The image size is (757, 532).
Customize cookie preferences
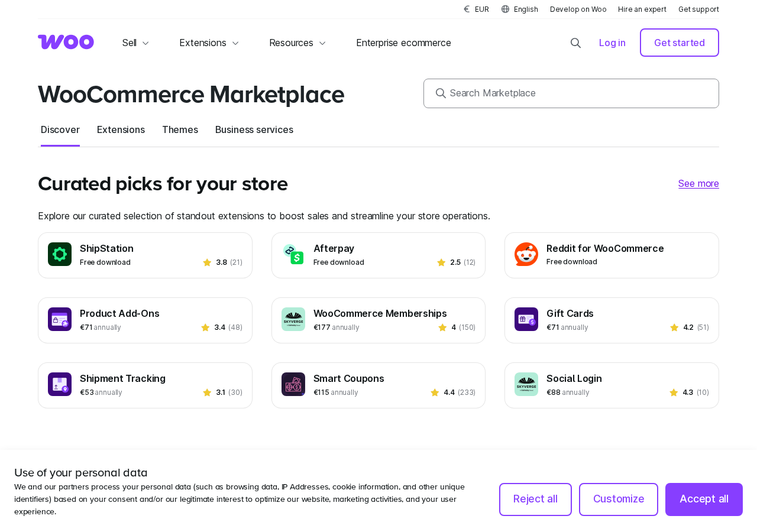coord(619,499)
